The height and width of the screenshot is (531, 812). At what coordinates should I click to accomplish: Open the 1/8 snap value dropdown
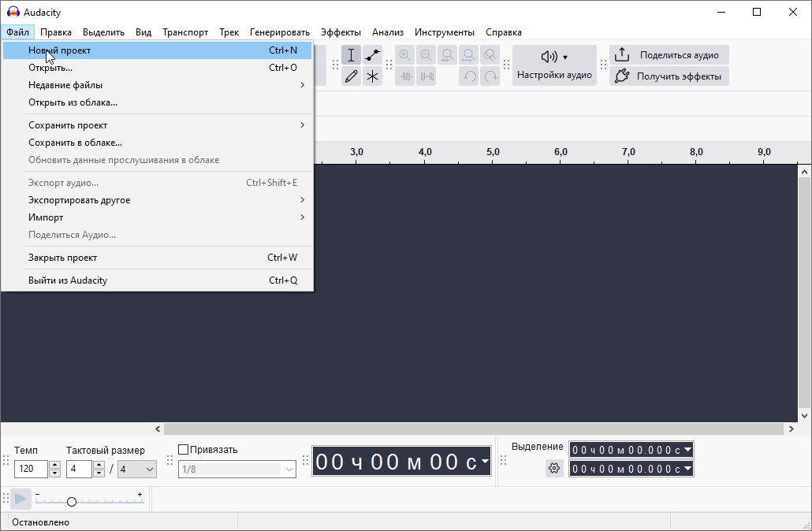(289, 469)
